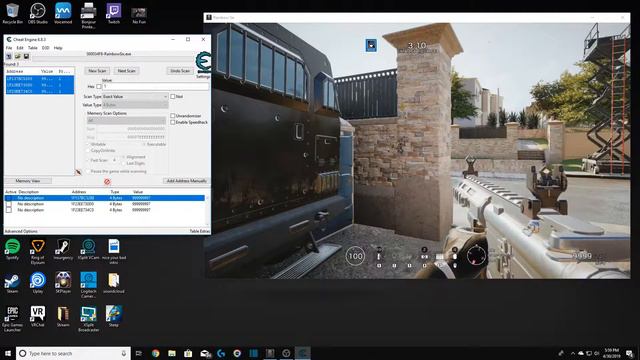Toggle Pause the game while scanning checkbox
Viewport: 640px width, 360px height.
(88, 171)
